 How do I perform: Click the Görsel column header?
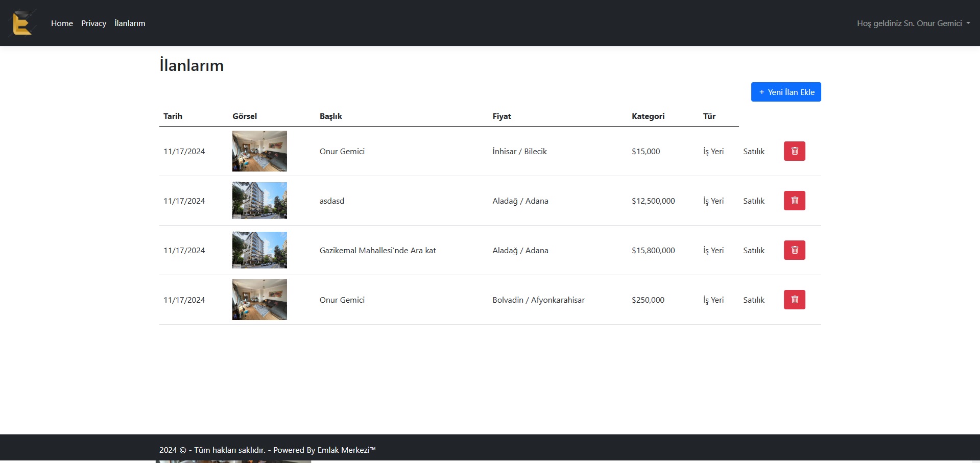tap(245, 116)
